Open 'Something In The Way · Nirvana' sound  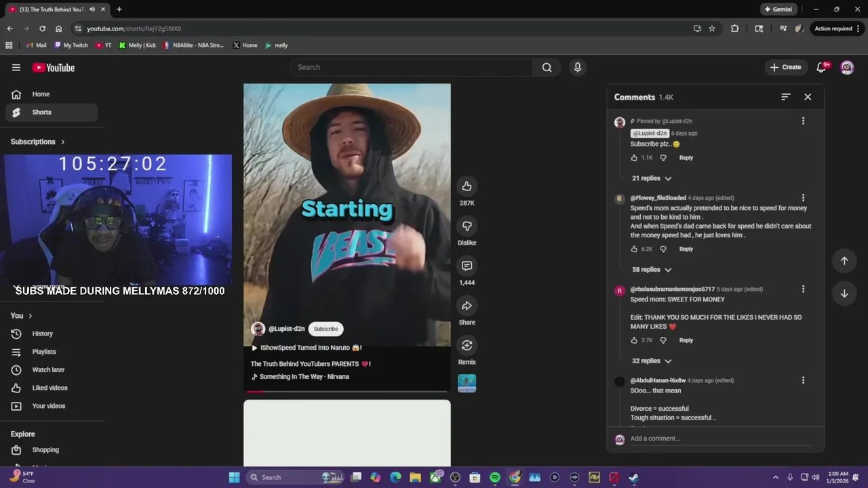coord(300,377)
